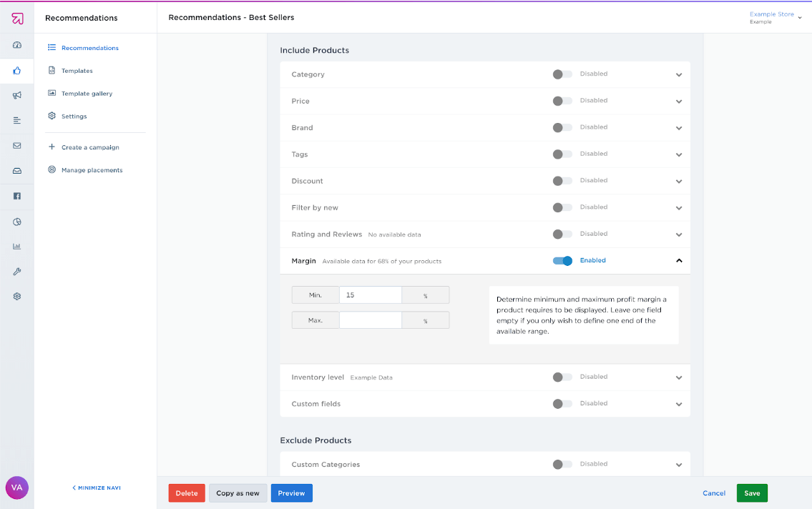The width and height of the screenshot is (812, 509).
Task: Enable the Brand filter toggle
Action: pyautogui.click(x=562, y=128)
